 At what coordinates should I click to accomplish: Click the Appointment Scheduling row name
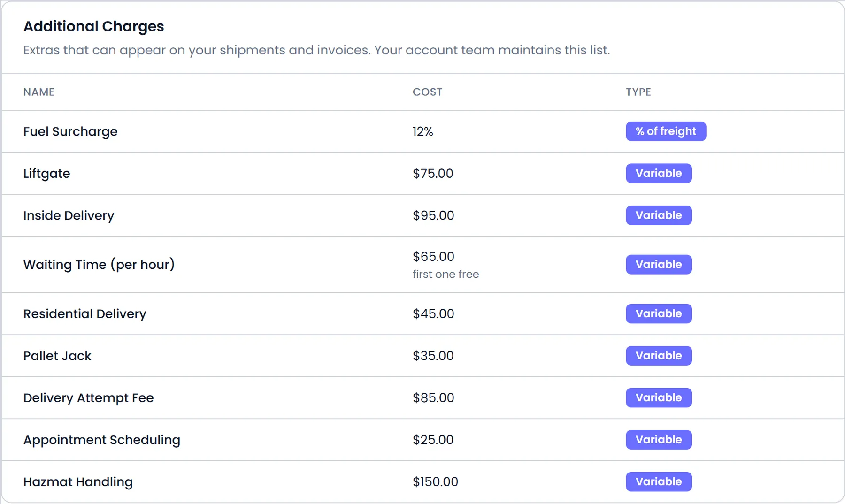pyautogui.click(x=102, y=440)
